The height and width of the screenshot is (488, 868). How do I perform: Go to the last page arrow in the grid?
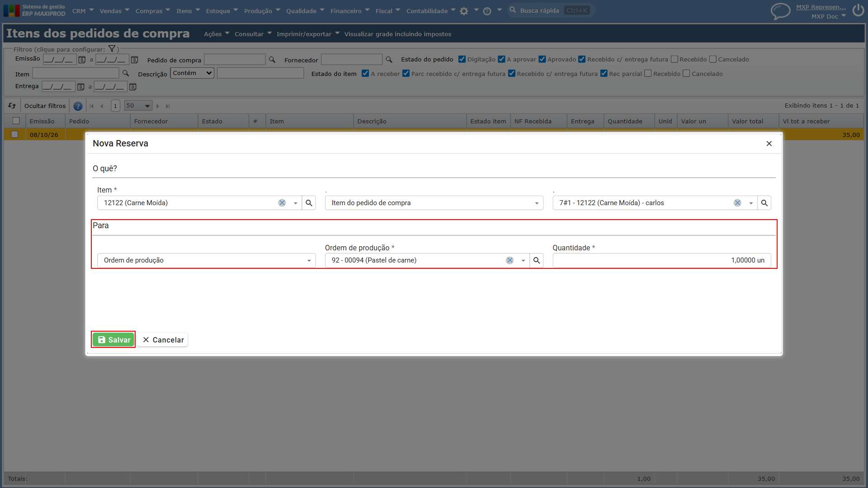(168, 106)
